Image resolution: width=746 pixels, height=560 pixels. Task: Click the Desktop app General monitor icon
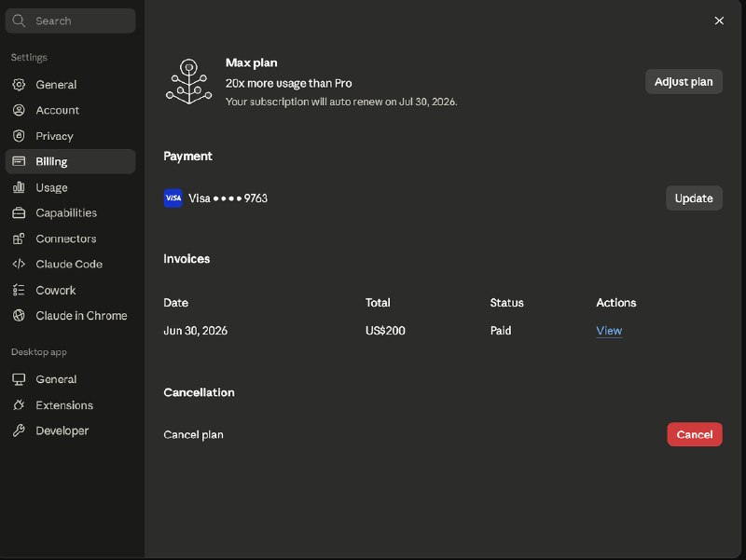coord(19,379)
